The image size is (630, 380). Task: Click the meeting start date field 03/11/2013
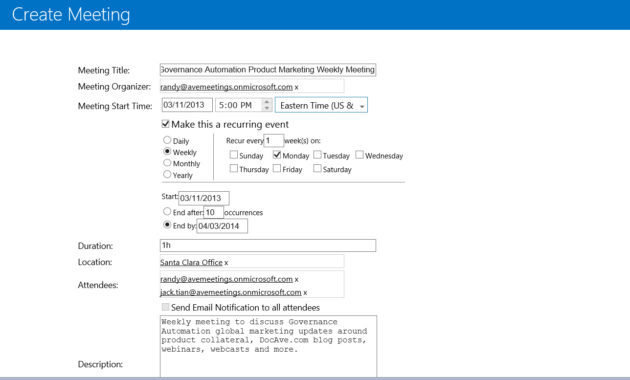click(x=187, y=105)
